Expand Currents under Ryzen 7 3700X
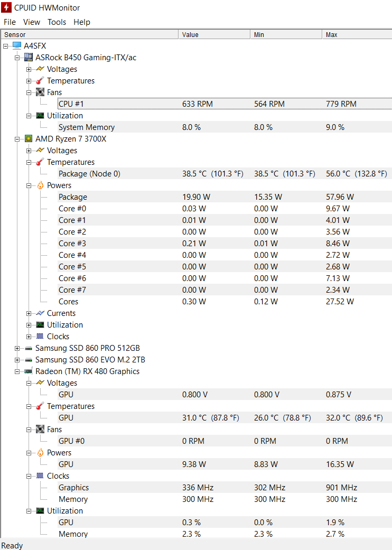 (x=29, y=313)
